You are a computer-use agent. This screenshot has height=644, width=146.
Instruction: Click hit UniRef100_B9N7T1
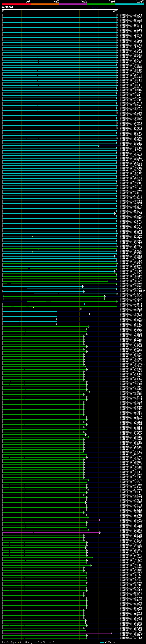(131, 25)
